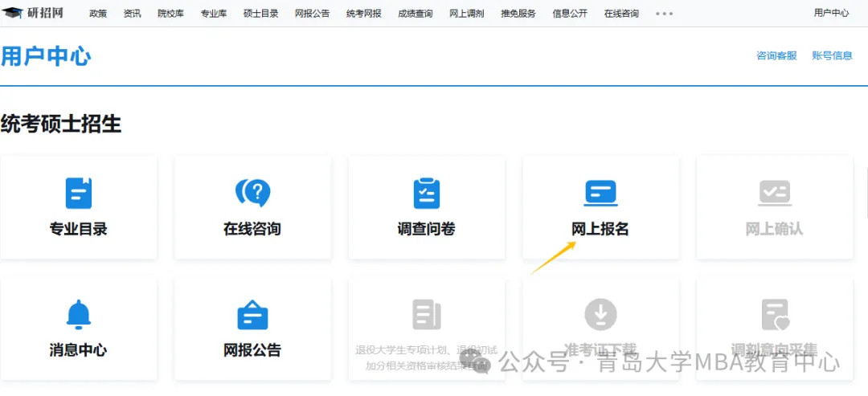Screen dimensions: 868x396
Task: Click the 网报公告 briefcase icon
Action: coord(252,314)
